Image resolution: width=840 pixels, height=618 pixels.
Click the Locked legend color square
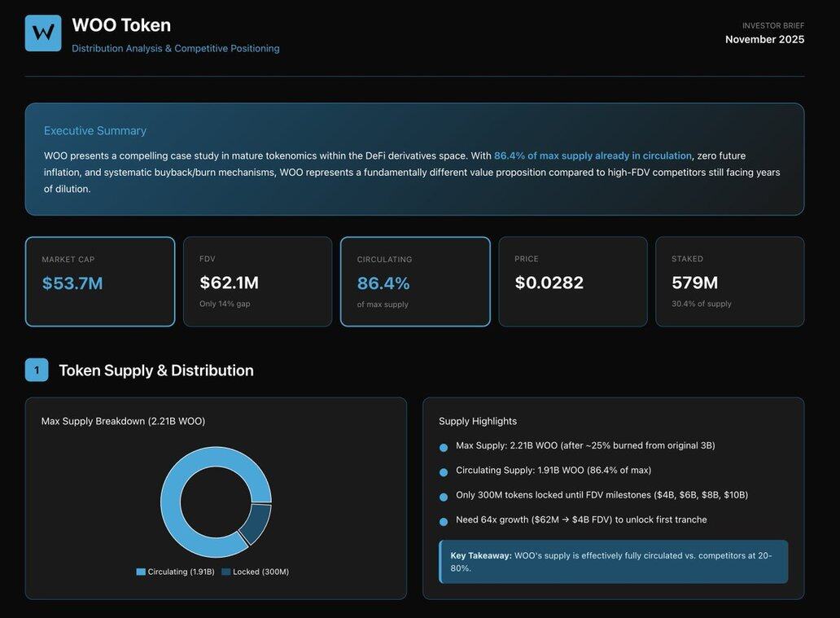(x=226, y=572)
